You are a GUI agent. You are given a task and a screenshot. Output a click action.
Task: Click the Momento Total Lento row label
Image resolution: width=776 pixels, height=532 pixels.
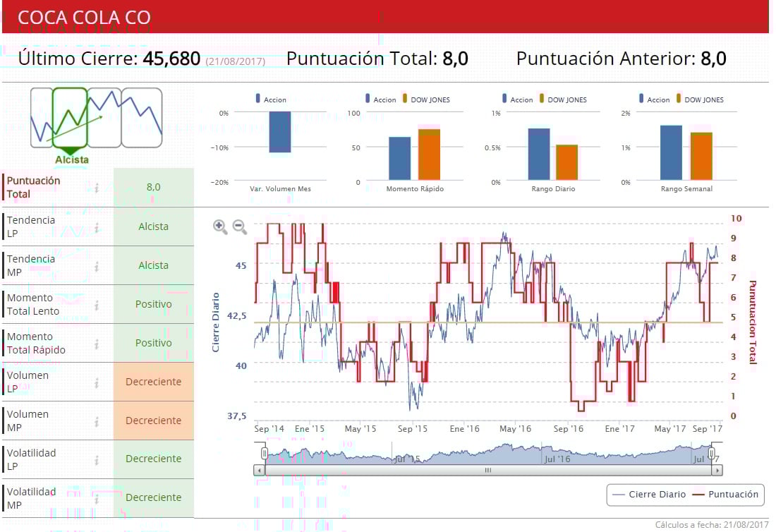(32, 304)
